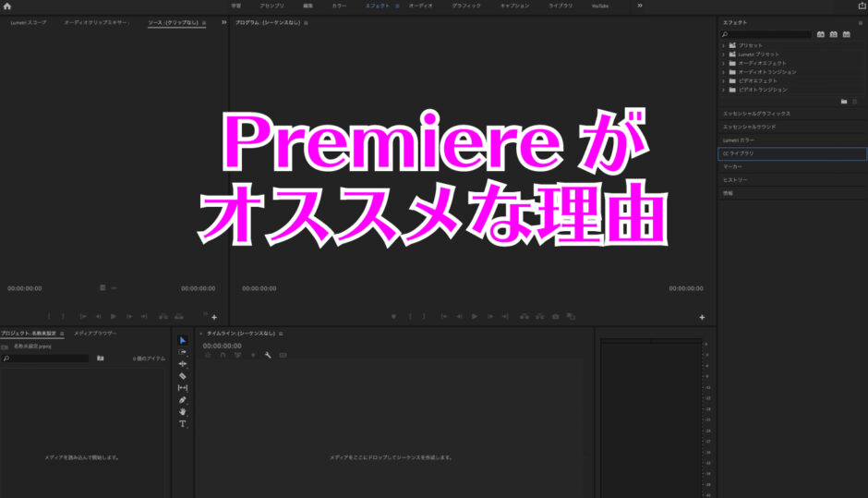Go to Out point in Program monitor
This screenshot has width=868, height=498.
505,316
